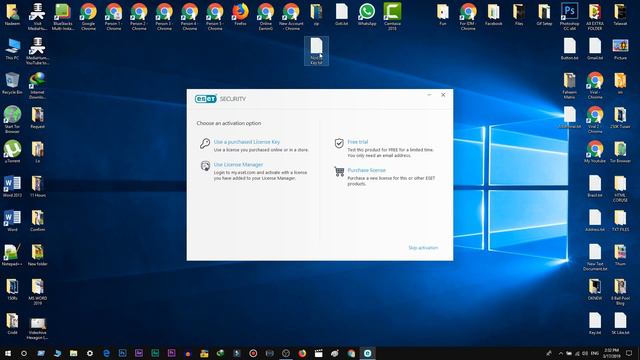Click the License Manager icon in ESET dialog
640x360 pixels.
(205, 166)
